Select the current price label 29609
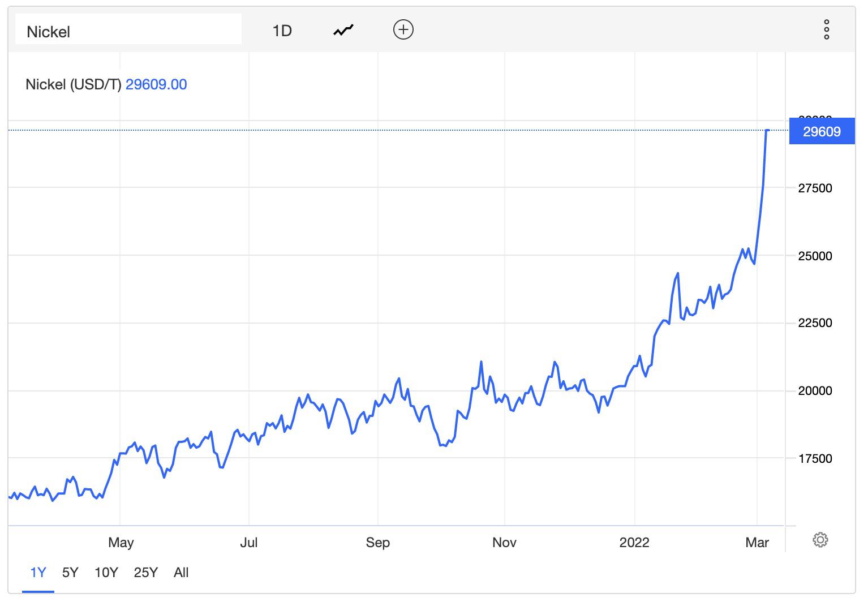 click(x=822, y=132)
